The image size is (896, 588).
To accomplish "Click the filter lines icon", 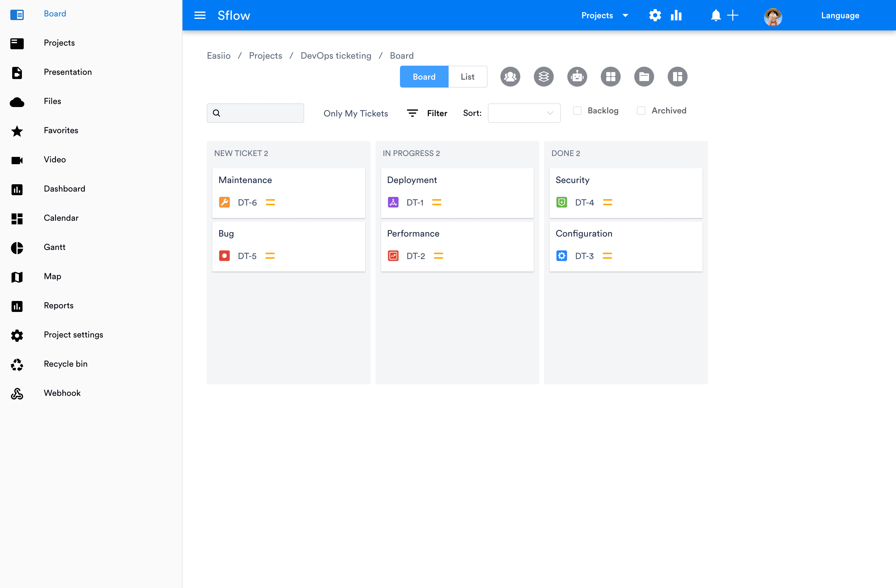I will [x=412, y=113].
